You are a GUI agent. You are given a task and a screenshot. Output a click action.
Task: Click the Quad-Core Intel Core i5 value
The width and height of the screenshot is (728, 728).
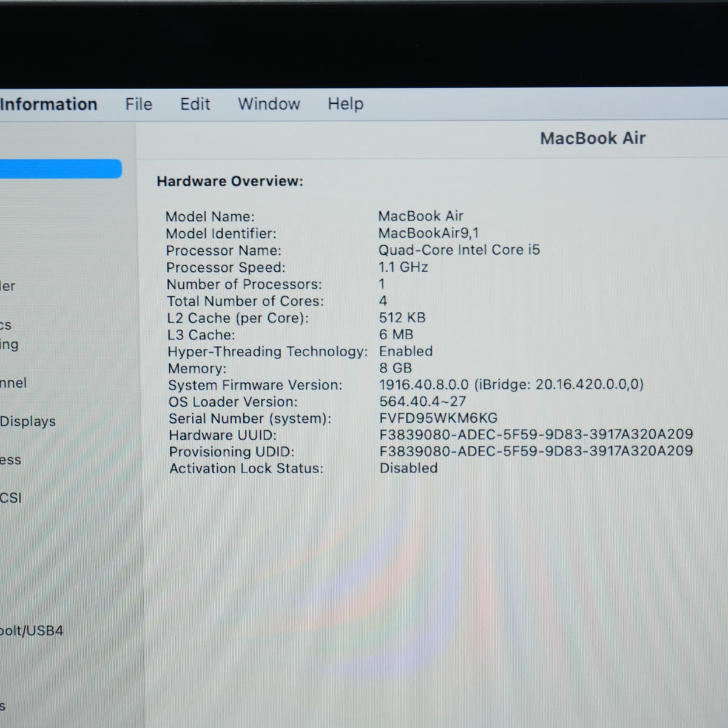click(x=459, y=250)
